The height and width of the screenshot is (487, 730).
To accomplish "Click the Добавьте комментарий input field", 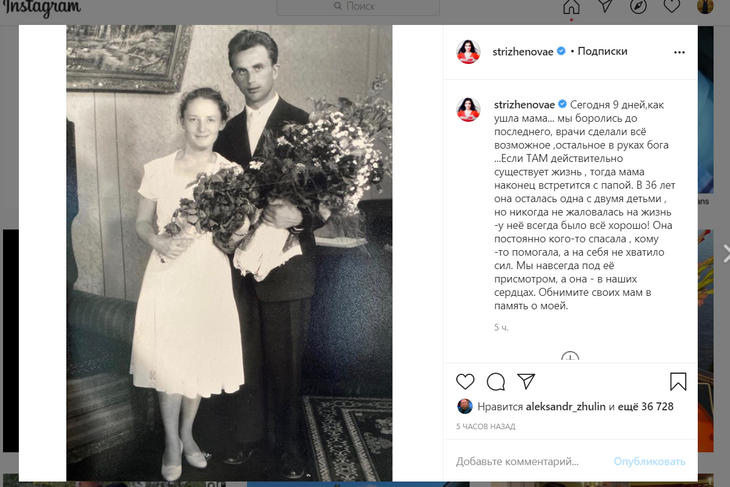I will pos(520,461).
